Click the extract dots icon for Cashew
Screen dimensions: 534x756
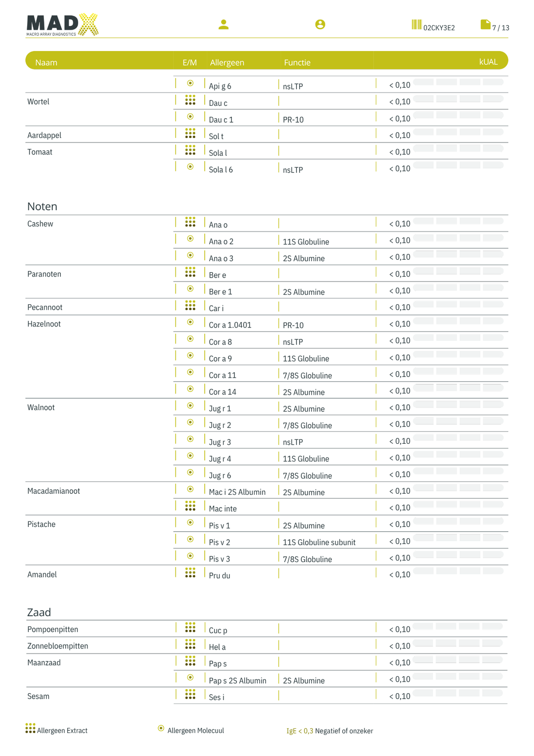click(190, 222)
